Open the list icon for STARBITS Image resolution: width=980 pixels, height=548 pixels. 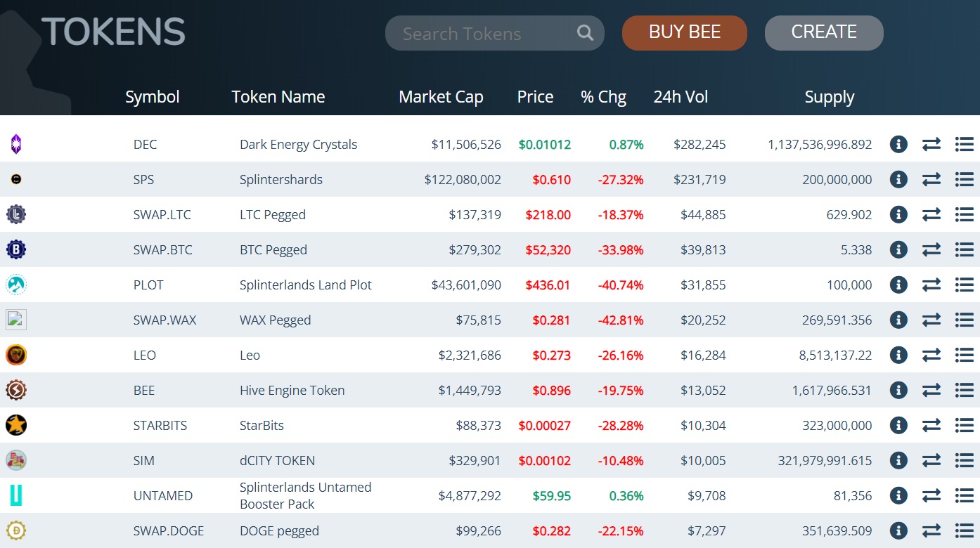tap(965, 425)
